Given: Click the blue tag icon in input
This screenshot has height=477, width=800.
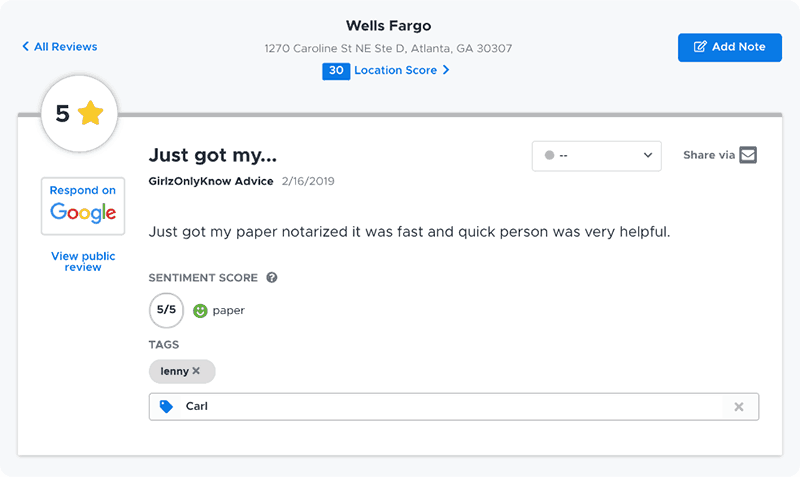Looking at the screenshot, I should point(166,407).
